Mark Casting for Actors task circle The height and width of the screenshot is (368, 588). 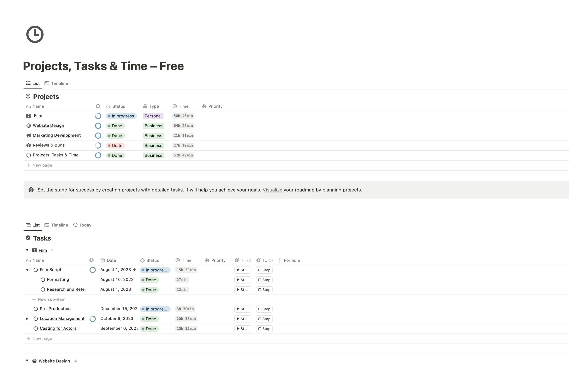click(36, 329)
